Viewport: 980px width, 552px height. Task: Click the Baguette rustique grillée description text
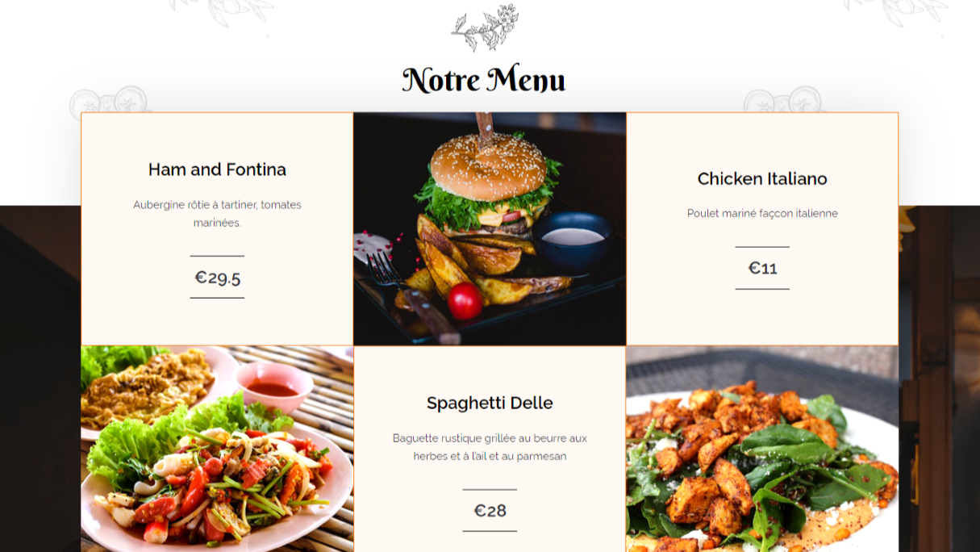click(490, 447)
